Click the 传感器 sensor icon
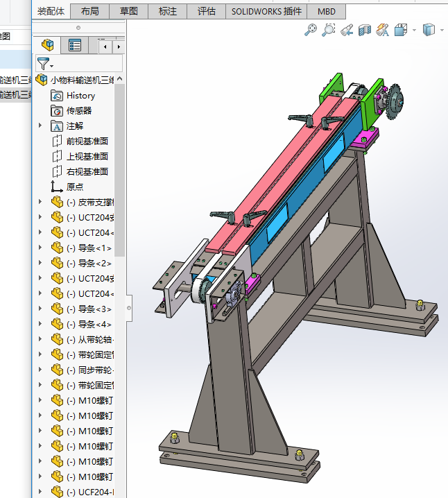 tap(57, 111)
